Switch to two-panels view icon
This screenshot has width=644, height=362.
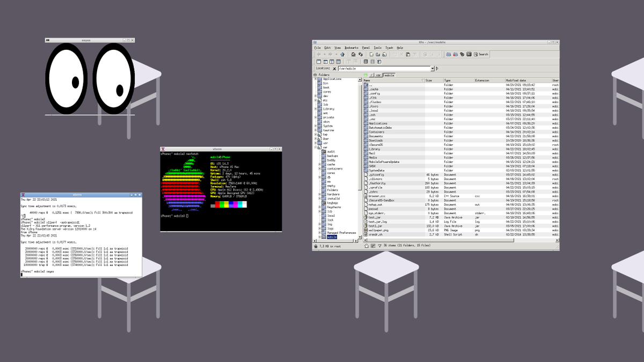tap(332, 62)
